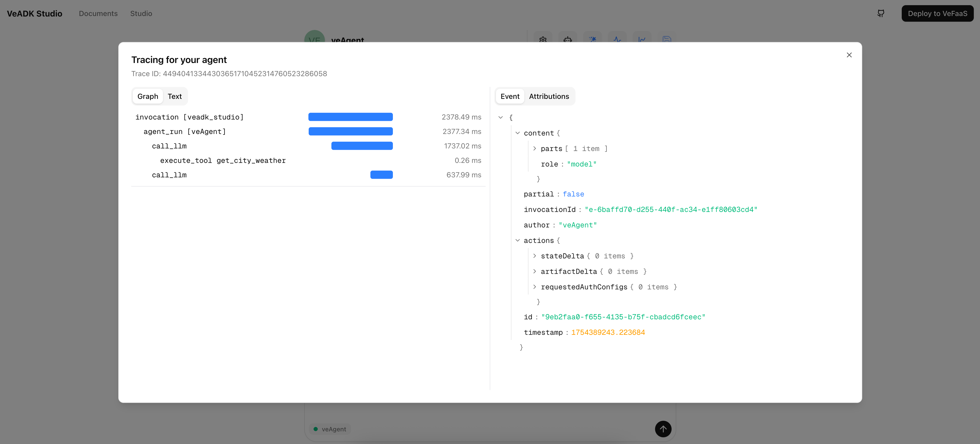Click the author value "veAgent"
Screen dimensions: 980x444
click(x=578, y=225)
